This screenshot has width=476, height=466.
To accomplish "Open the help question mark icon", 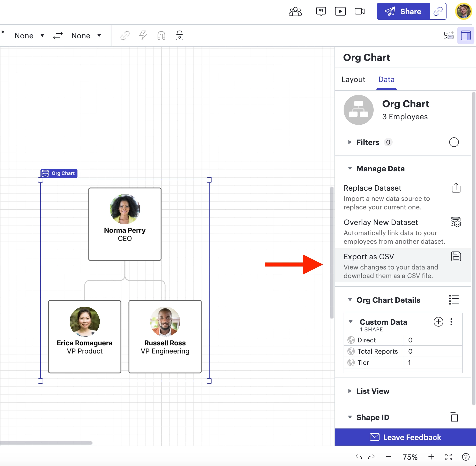I will tap(466, 457).
